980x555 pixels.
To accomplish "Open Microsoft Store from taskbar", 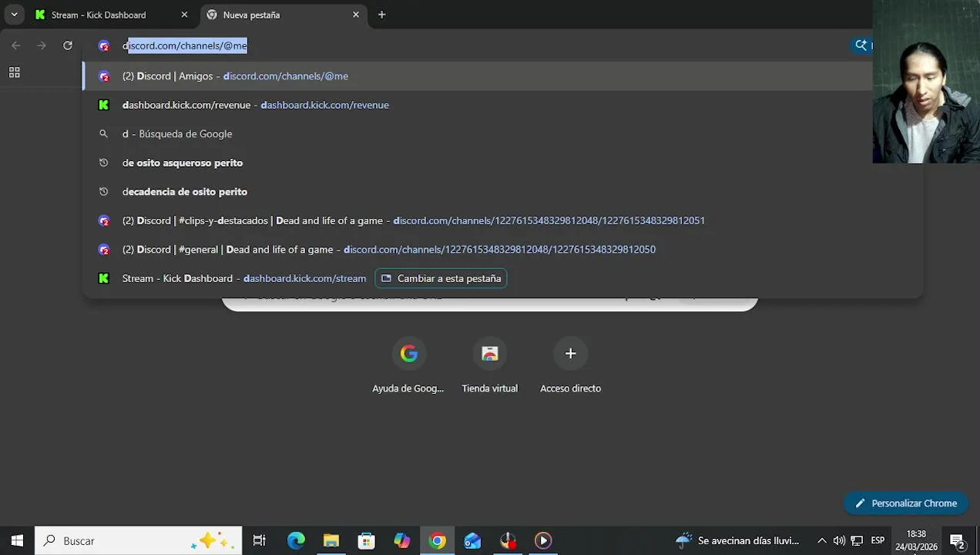I will (367, 540).
